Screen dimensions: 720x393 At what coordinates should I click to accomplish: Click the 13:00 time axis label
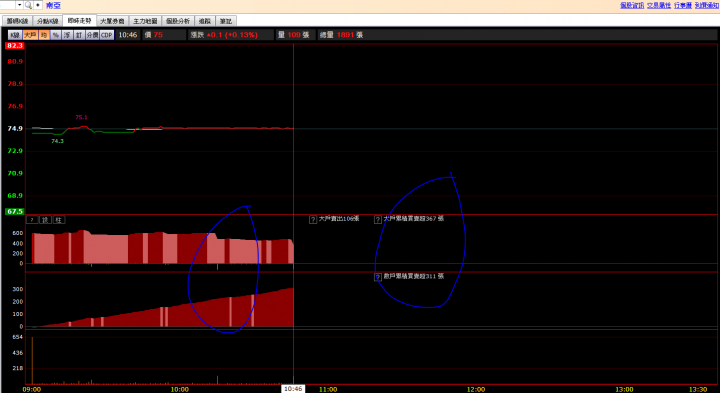pyautogui.click(x=624, y=389)
